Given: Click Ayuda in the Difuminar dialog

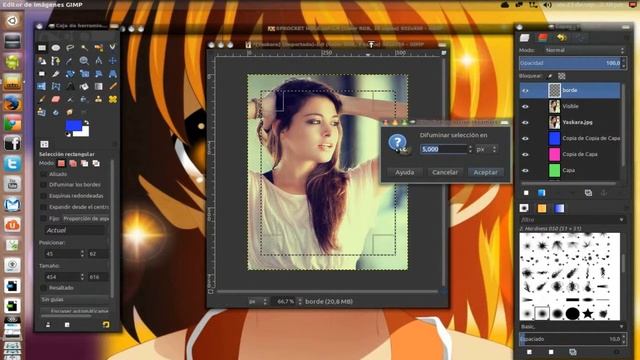Looking at the screenshot, I should click(404, 172).
